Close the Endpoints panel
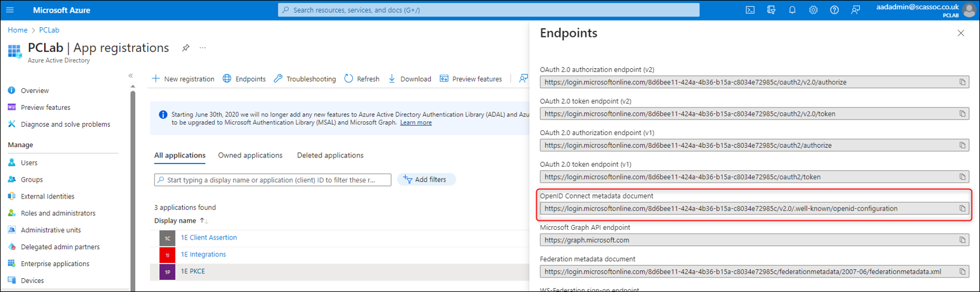This screenshot has height=292, width=980. pyautogui.click(x=961, y=33)
